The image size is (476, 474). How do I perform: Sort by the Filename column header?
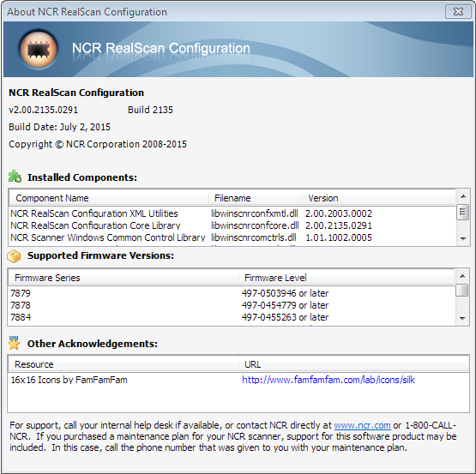(256, 198)
